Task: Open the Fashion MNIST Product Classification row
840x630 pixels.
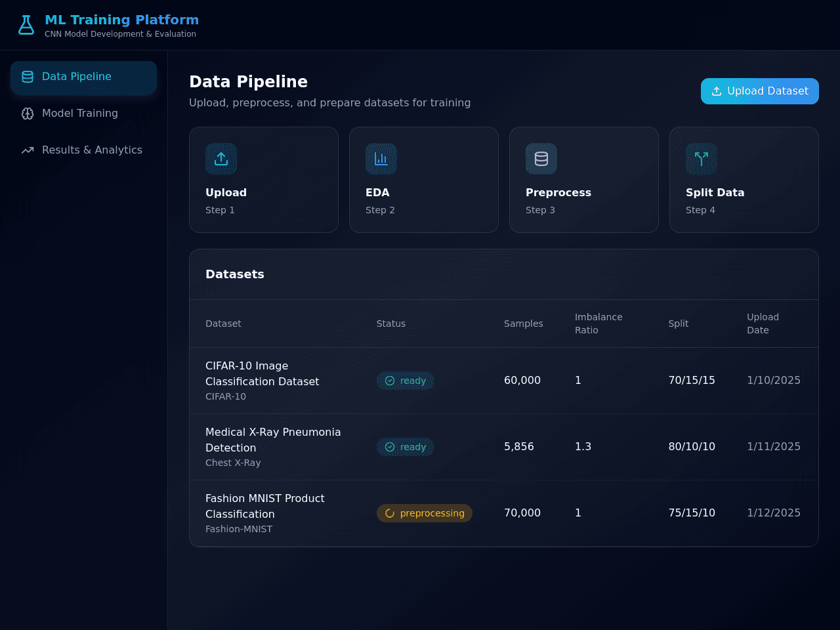Action: 504,513
